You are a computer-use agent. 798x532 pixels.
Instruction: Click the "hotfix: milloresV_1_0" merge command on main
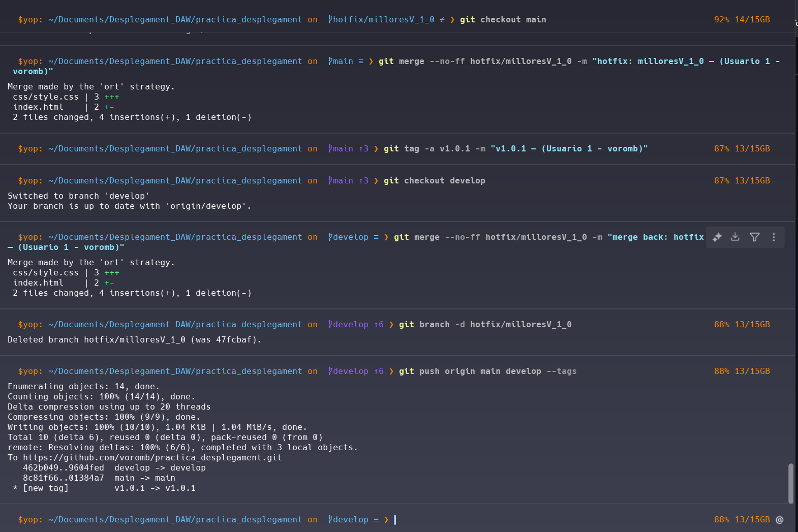pos(578,61)
